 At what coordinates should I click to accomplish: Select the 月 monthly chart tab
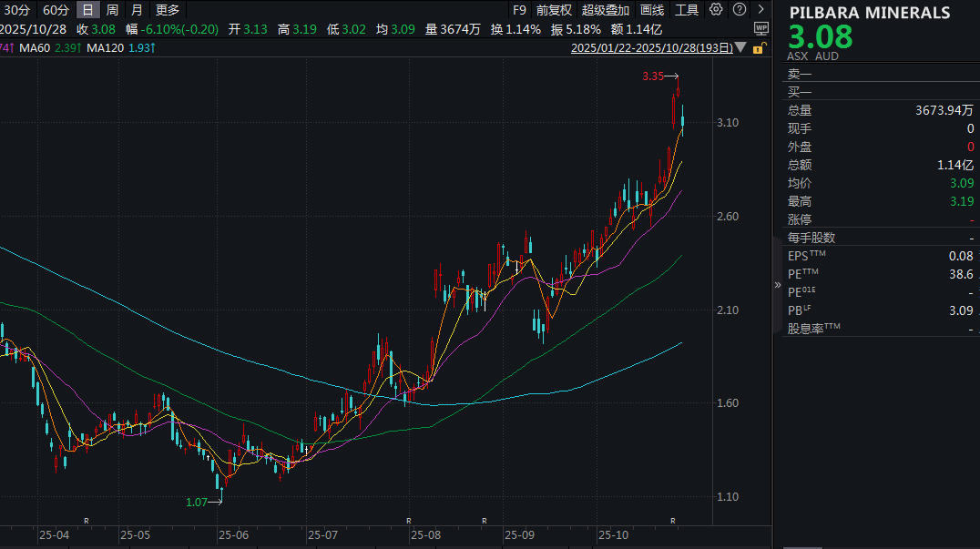[x=137, y=10]
